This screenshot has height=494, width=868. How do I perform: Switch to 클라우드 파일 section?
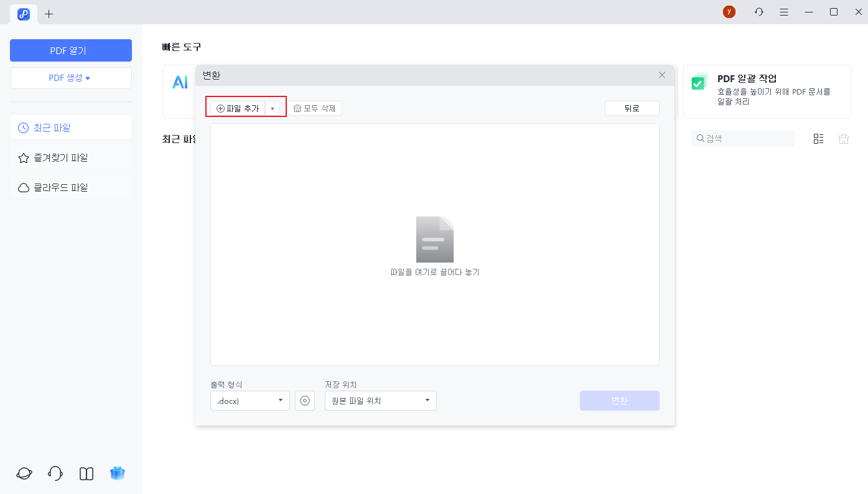coord(71,187)
